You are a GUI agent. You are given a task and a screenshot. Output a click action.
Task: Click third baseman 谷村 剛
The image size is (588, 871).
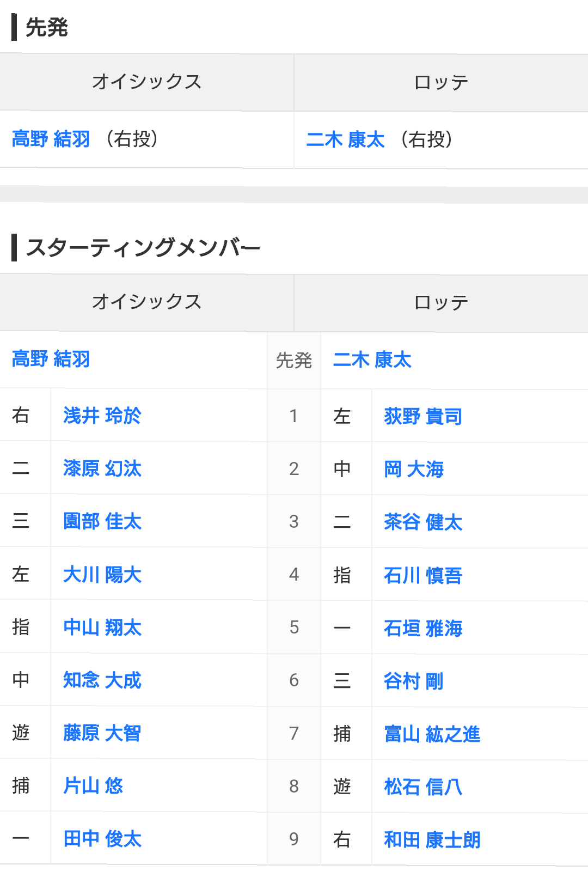414,681
